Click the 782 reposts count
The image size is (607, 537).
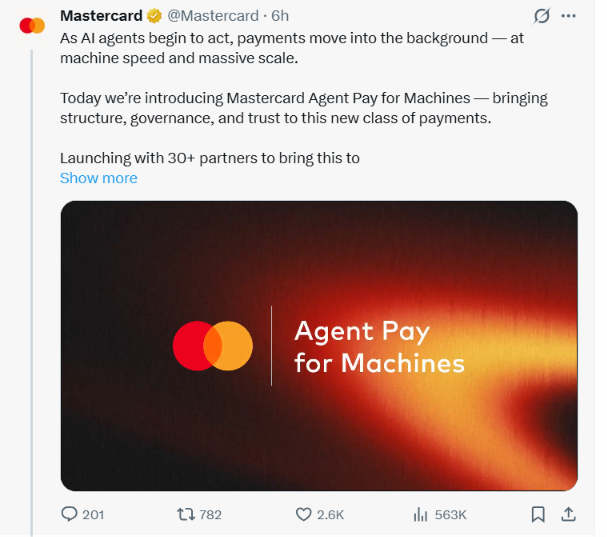click(x=210, y=515)
